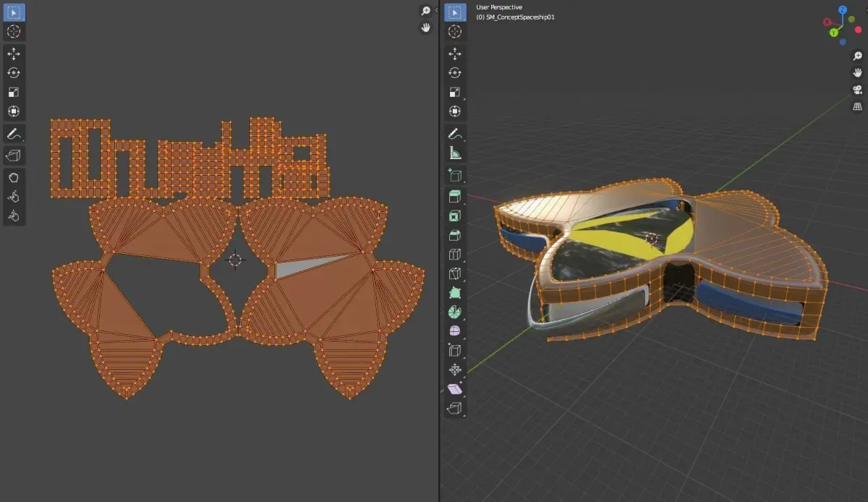Choose the Move tool in UV editor
The width and height of the screenshot is (868, 502).
(14, 54)
